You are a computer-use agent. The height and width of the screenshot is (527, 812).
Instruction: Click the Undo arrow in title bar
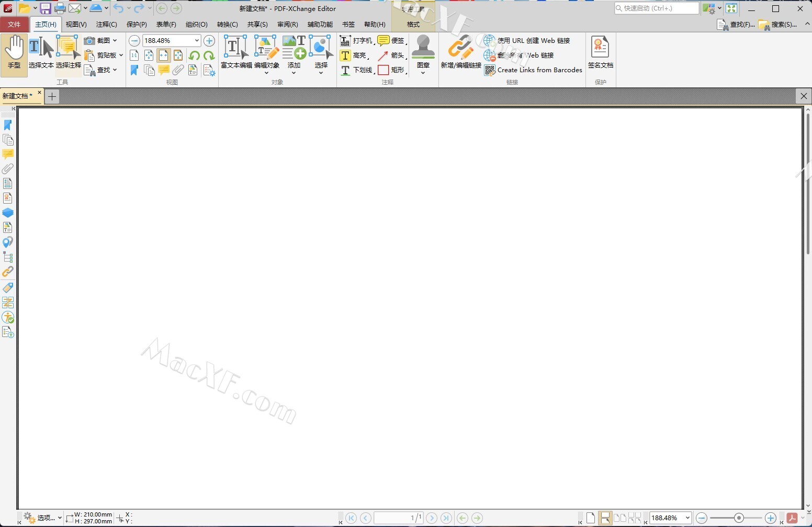[x=118, y=8]
